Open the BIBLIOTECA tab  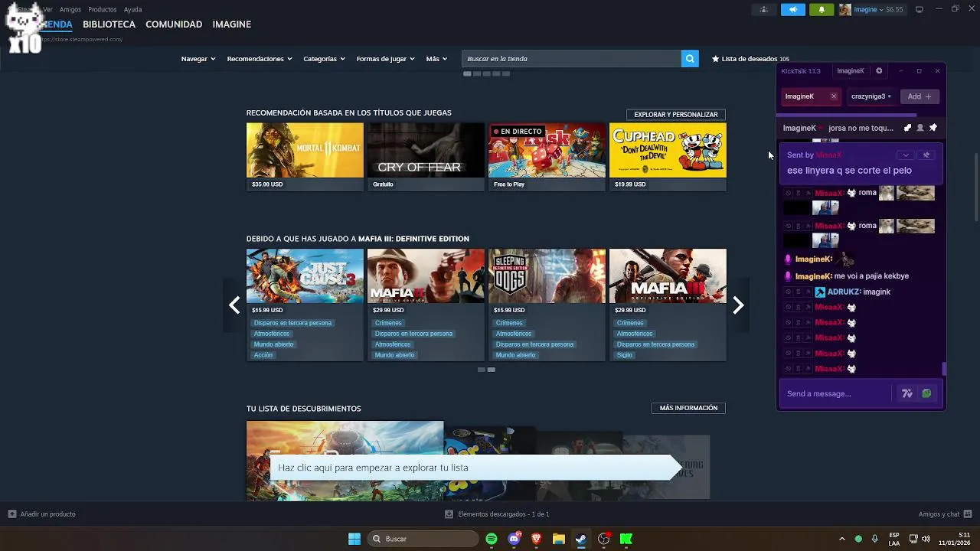(x=109, y=24)
